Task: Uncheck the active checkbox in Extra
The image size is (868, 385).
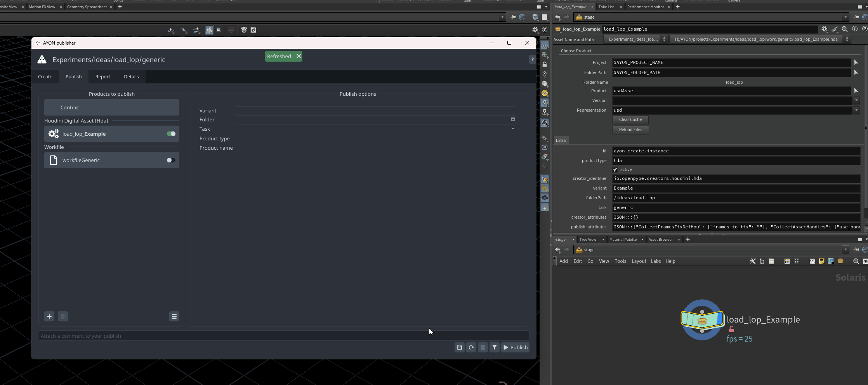Action: tap(615, 170)
